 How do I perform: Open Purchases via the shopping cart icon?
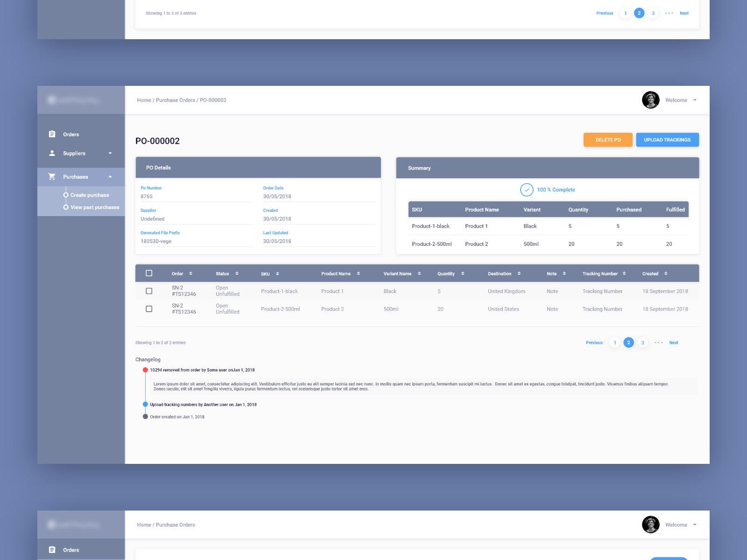point(52,176)
